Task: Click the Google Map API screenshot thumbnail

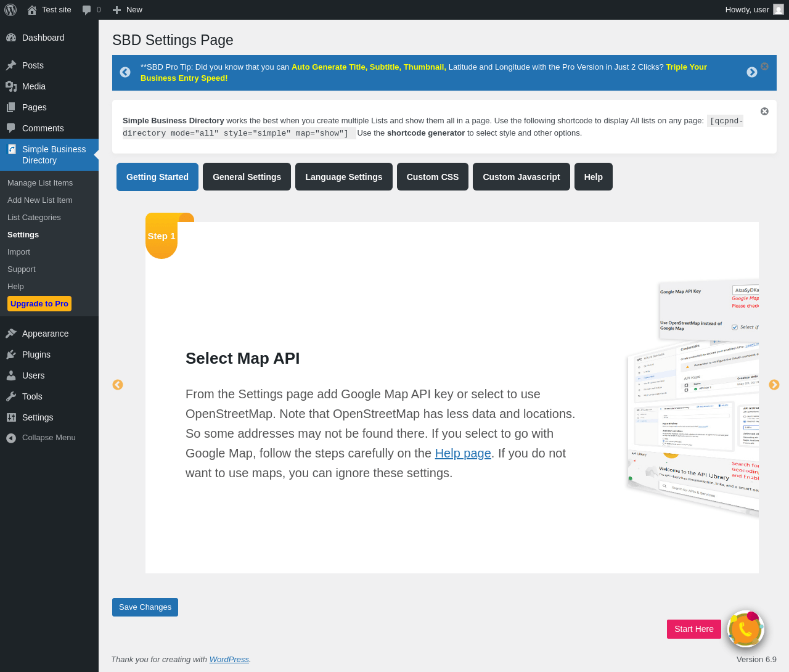Action: click(x=693, y=398)
